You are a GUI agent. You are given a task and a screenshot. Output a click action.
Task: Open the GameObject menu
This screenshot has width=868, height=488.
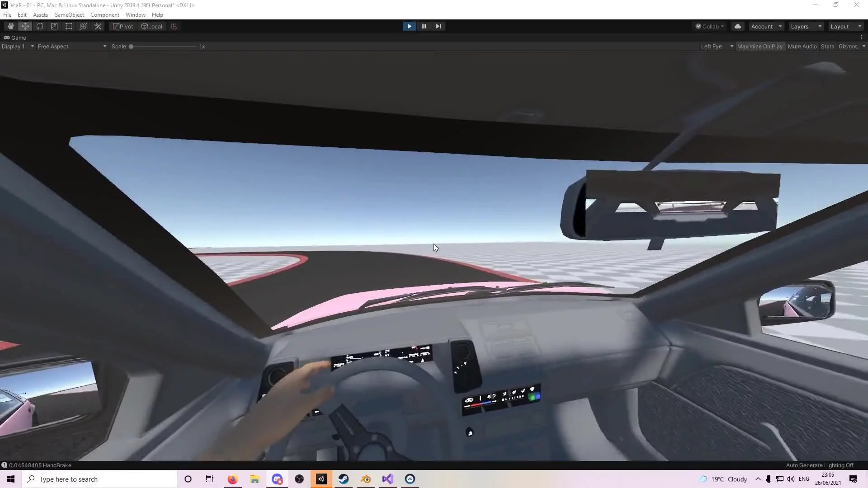tap(69, 15)
